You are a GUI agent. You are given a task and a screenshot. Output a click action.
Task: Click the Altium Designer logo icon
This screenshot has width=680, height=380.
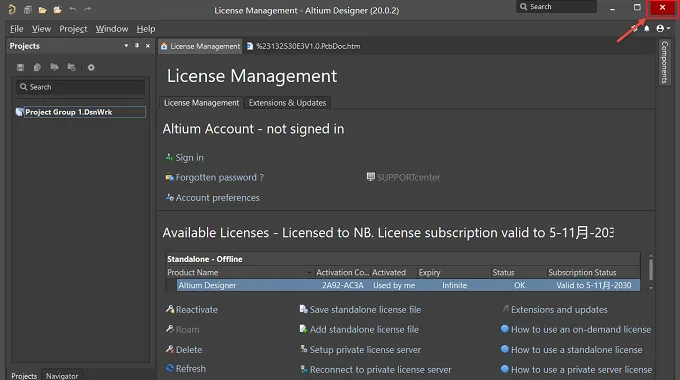coord(12,9)
